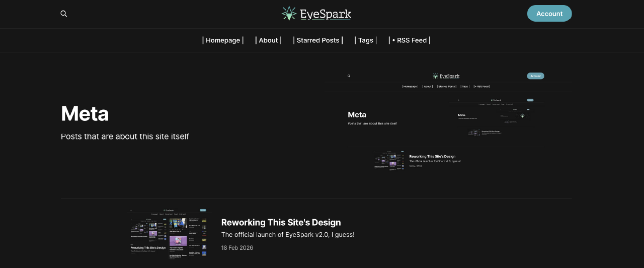
Task: Click the small Account button inside the feature image
Action: point(535,76)
